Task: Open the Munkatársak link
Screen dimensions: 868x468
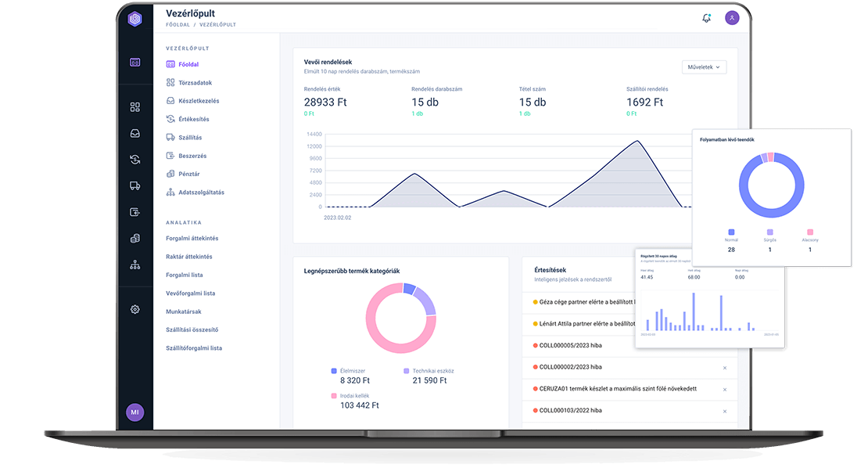Action: click(x=185, y=311)
